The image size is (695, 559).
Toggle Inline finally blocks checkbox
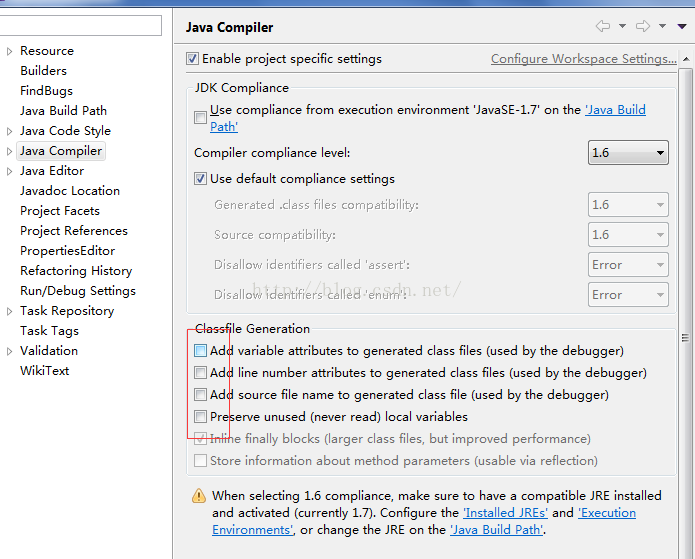[200, 438]
